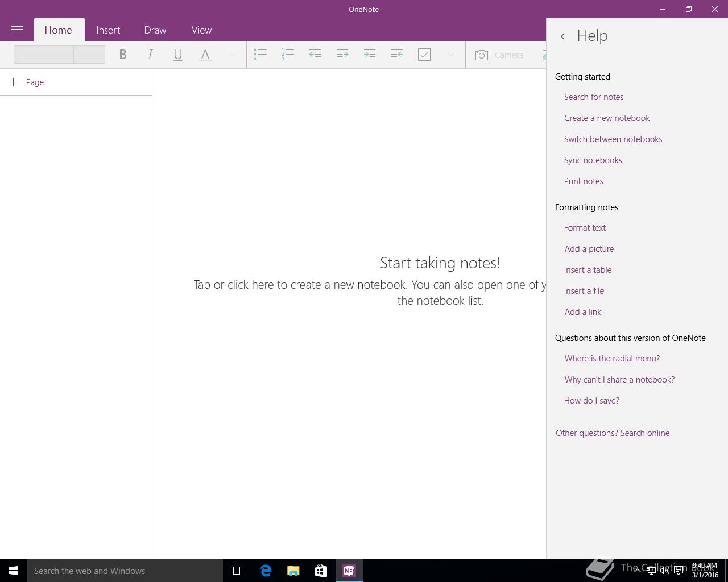The height and width of the screenshot is (582, 728).
Task: Click 'Other questions? Search online' link
Action: 613,433
